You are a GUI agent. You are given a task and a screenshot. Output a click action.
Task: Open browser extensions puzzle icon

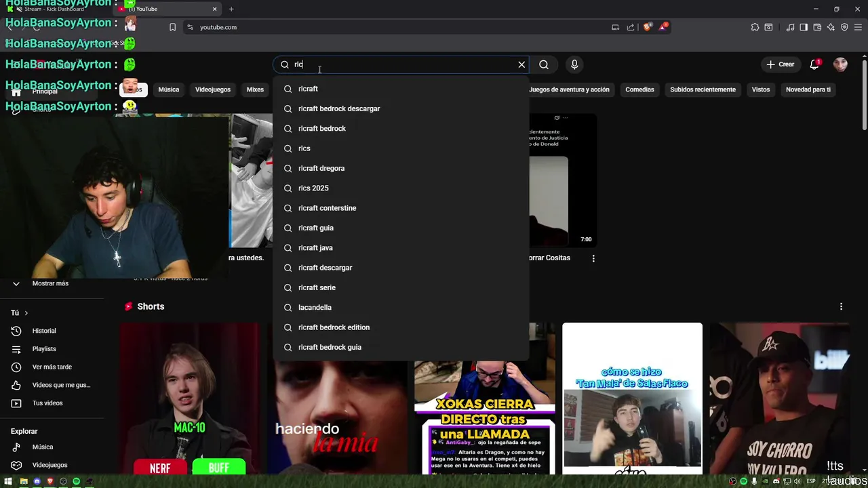[755, 27]
